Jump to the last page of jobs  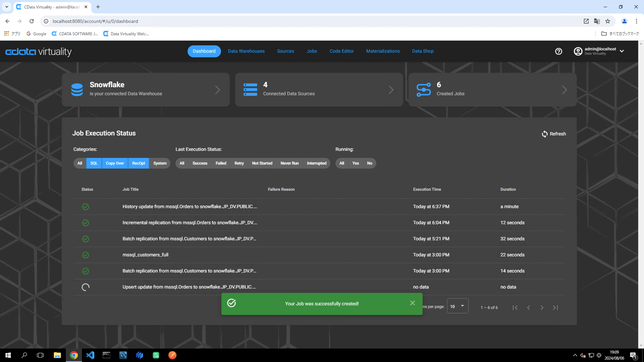coord(555,308)
